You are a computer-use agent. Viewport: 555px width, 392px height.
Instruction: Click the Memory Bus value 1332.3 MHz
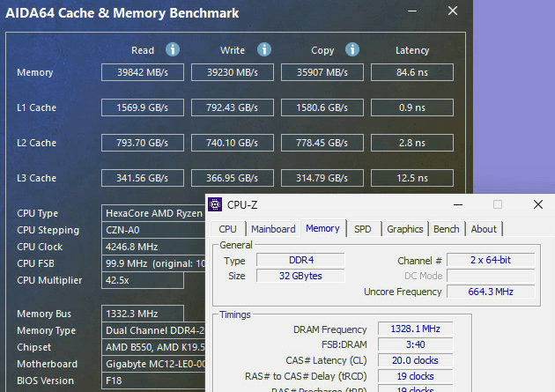(143, 314)
